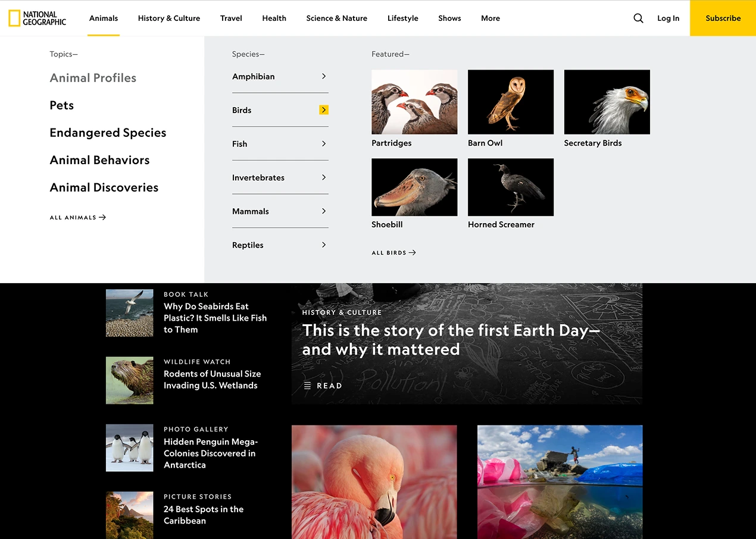Open the search magnifier icon
This screenshot has height=539, width=756.
pos(638,18)
